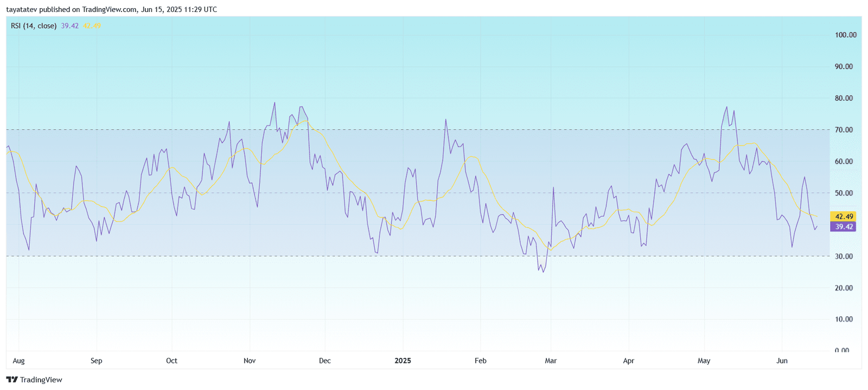
Task: Click the Mar label on time axis
Action: (551, 361)
